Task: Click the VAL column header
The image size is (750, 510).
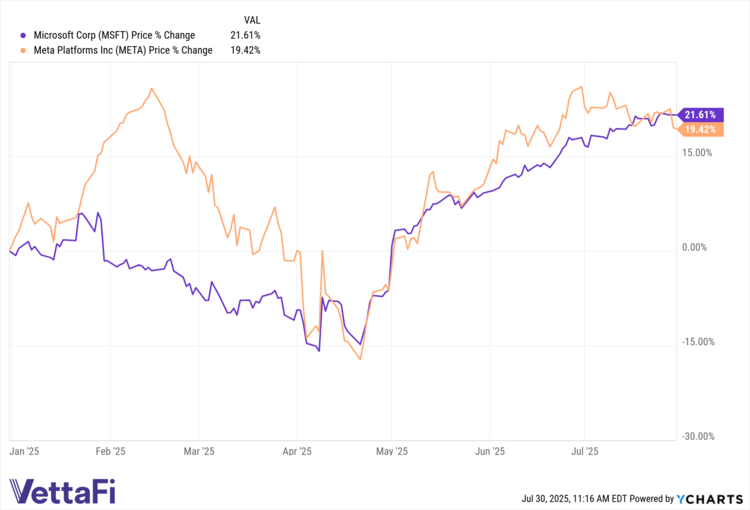Action: tap(252, 19)
